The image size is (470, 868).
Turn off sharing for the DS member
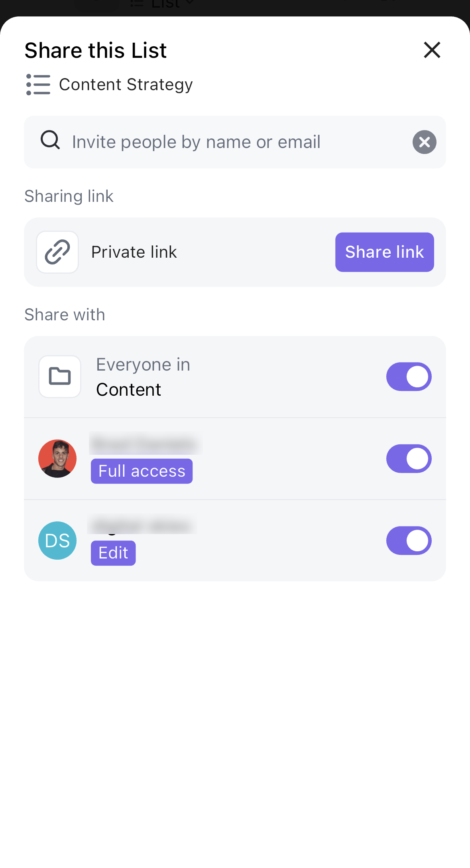[x=409, y=541]
